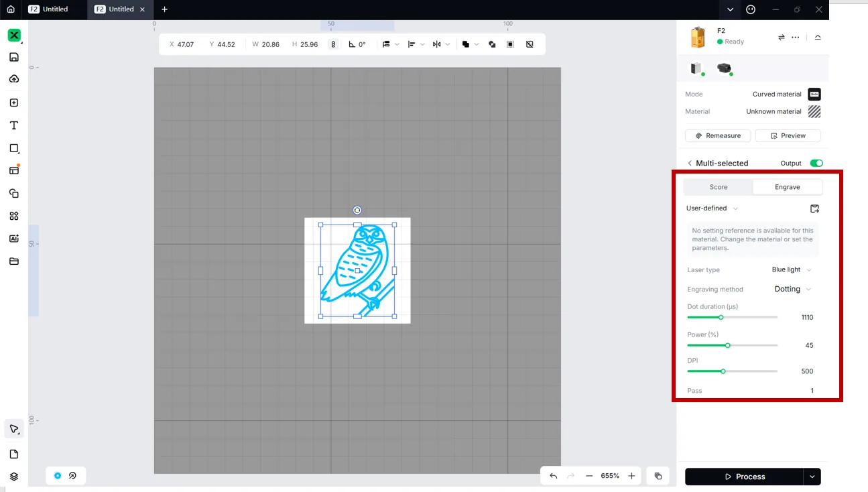Click the group objects icon

tap(510, 44)
